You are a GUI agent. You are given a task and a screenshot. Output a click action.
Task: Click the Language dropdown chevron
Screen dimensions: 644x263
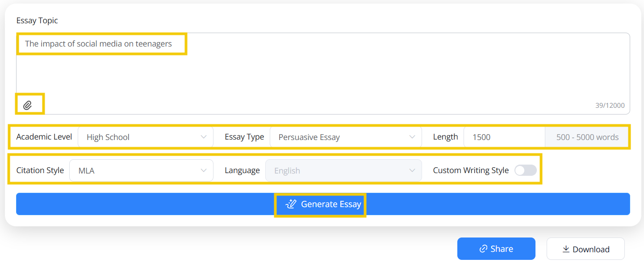click(x=412, y=170)
